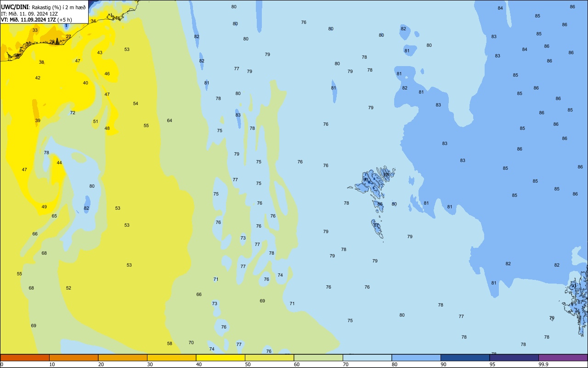
Task: Click the humidity value '52' on the map
Action: 68,288
